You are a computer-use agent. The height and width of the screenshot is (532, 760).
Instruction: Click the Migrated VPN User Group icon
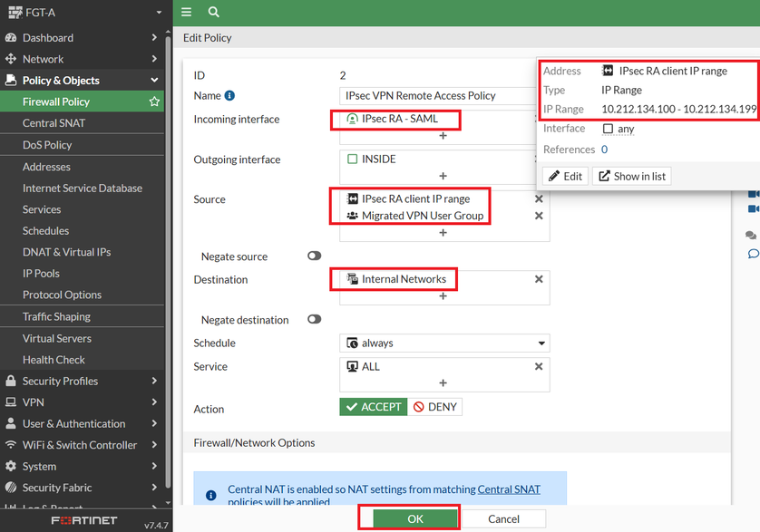click(x=353, y=216)
